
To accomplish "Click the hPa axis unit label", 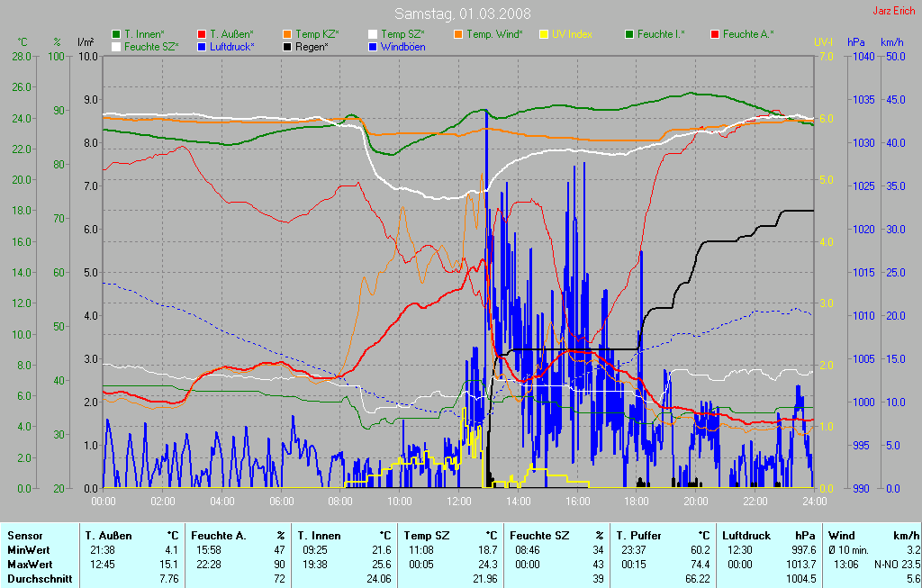I will [855, 42].
